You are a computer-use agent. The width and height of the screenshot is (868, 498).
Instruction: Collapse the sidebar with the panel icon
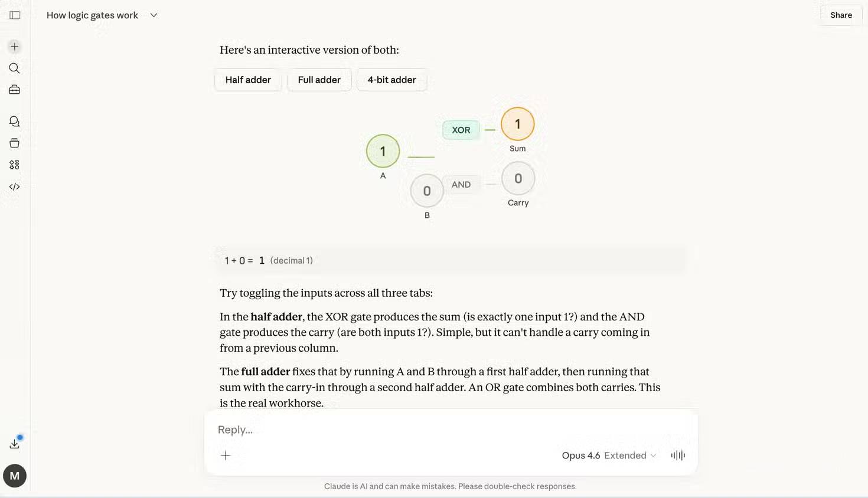14,15
